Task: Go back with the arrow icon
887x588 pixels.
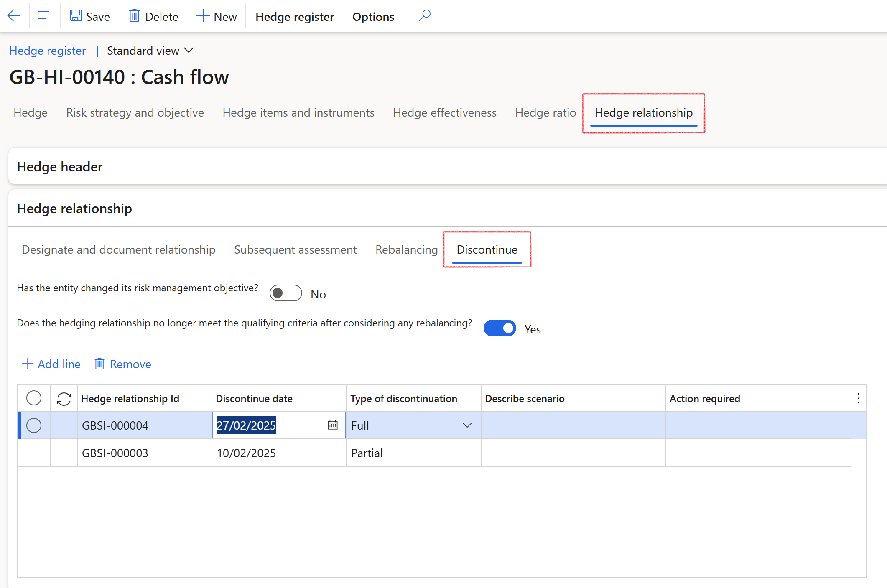Action: pyautogui.click(x=14, y=16)
